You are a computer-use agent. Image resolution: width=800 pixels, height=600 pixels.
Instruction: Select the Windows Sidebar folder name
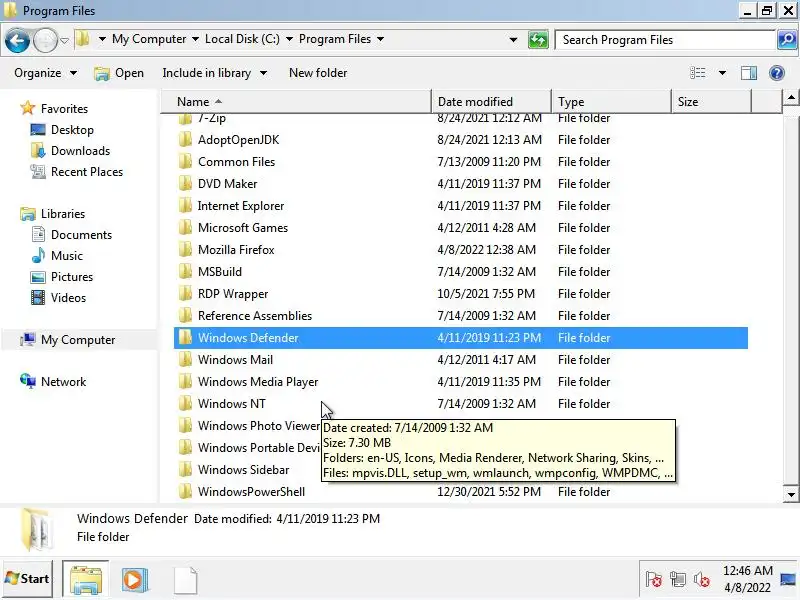tap(243, 469)
